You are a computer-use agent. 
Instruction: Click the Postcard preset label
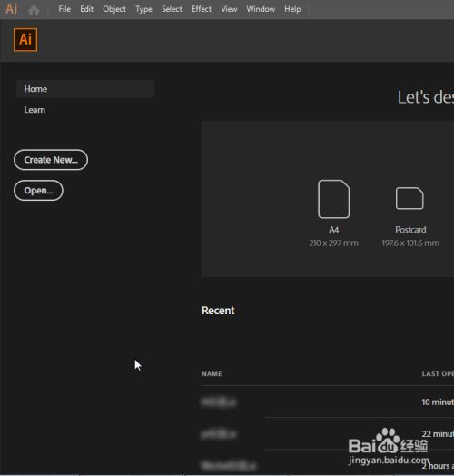(410, 230)
